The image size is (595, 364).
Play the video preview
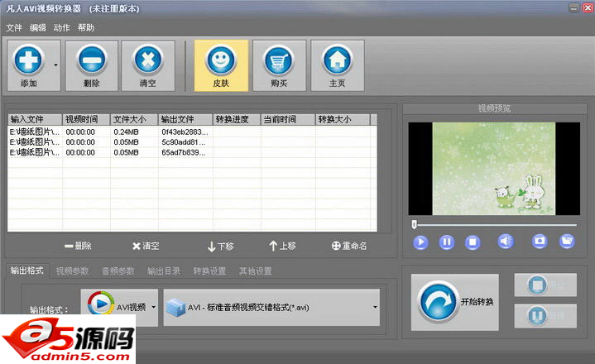tap(420, 242)
